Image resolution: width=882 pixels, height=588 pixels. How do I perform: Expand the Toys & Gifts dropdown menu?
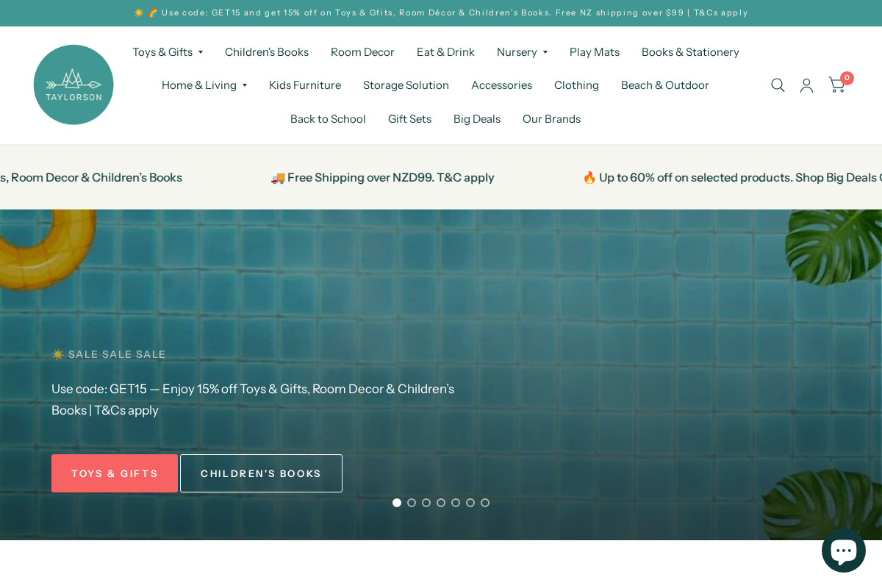point(168,51)
